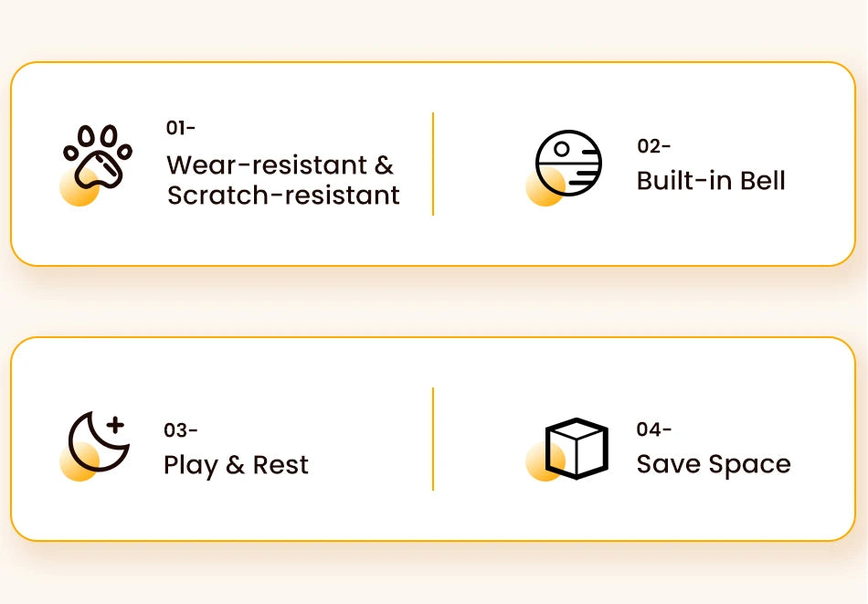
Task: Click the vertical divider in the top card
Action: pyautogui.click(x=433, y=164)
